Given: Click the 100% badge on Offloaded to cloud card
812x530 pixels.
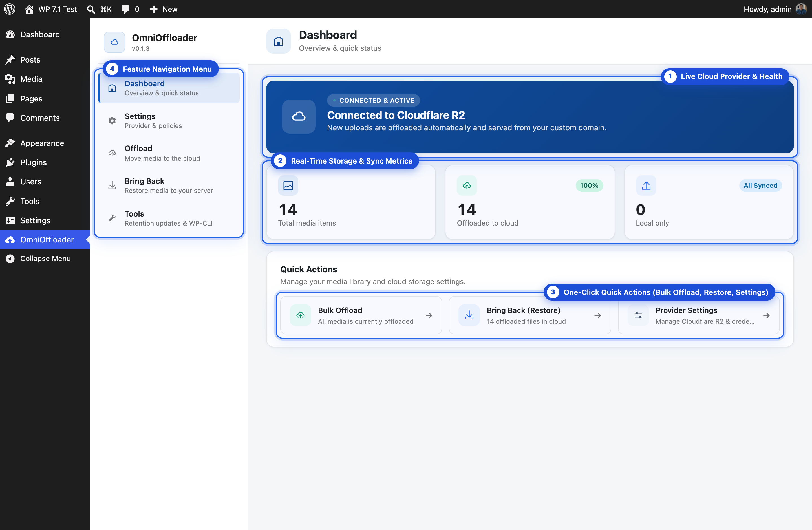Looking at the screenshot, I should tap(589, 185).
